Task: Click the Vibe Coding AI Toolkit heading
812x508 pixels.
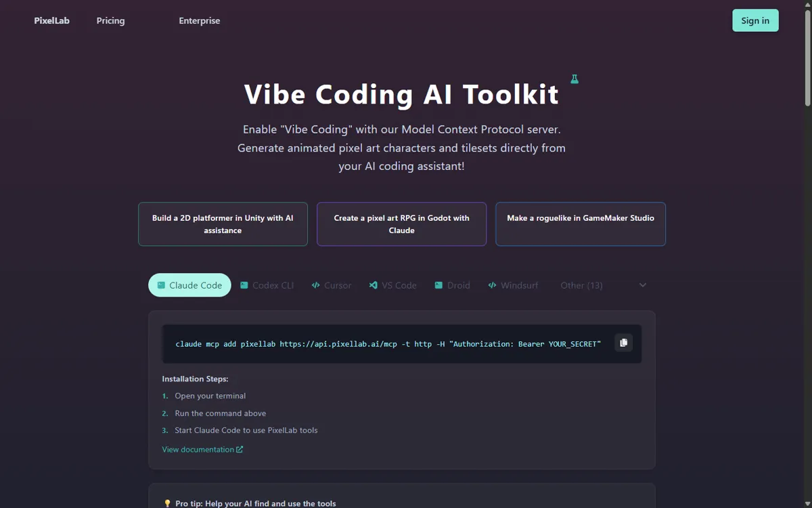Action: coord(401,94)
